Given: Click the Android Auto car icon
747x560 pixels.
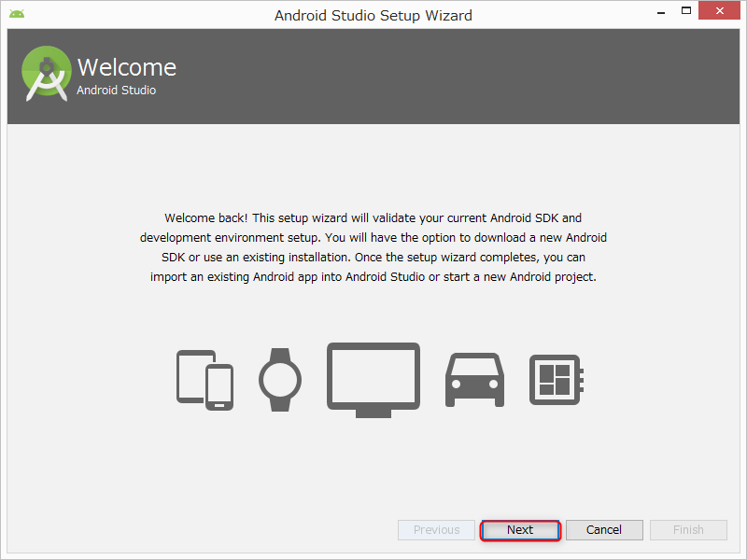Looking at the screenshot, I should coord(474,380).
